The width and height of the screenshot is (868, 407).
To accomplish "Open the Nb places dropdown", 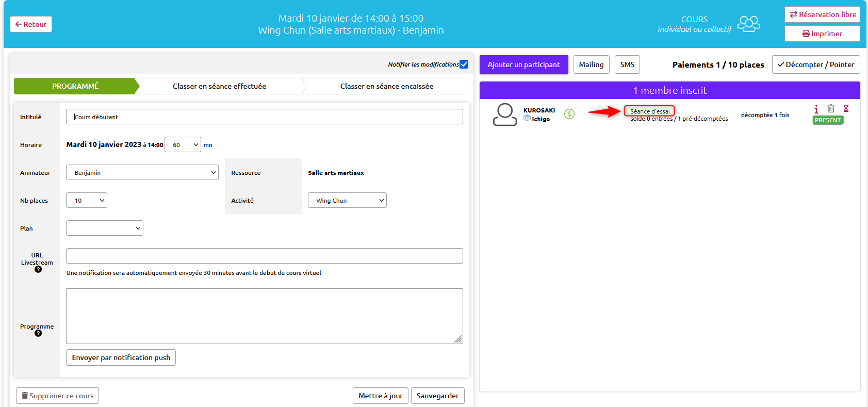I will click(x=87, y=201).
